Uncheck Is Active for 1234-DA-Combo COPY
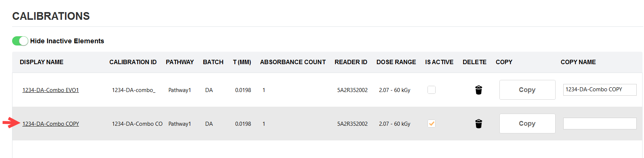This screenshot has height=158, width=644. click(432, 124)
